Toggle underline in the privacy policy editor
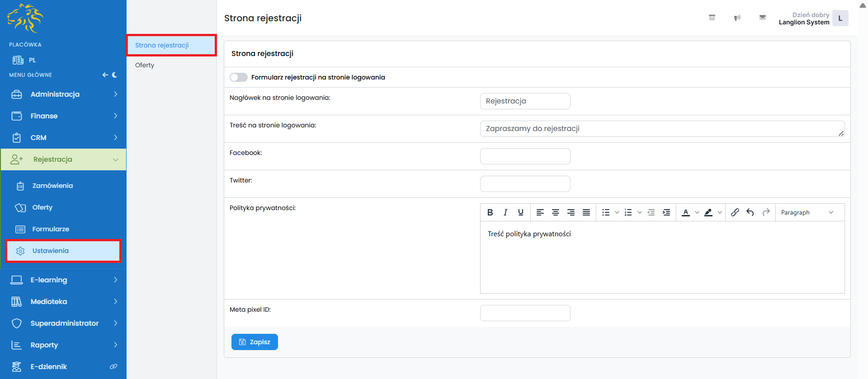Screen dimensions: 868x379 [521, 212]
